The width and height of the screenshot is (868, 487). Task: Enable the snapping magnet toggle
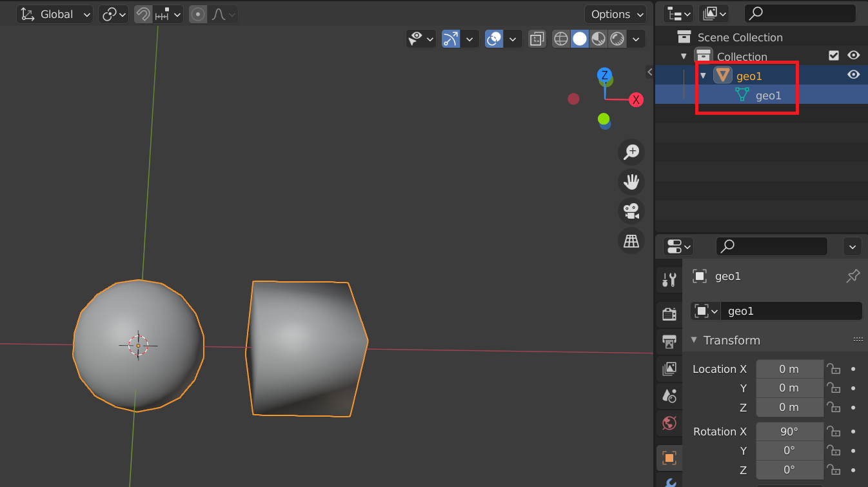(142, 14)
